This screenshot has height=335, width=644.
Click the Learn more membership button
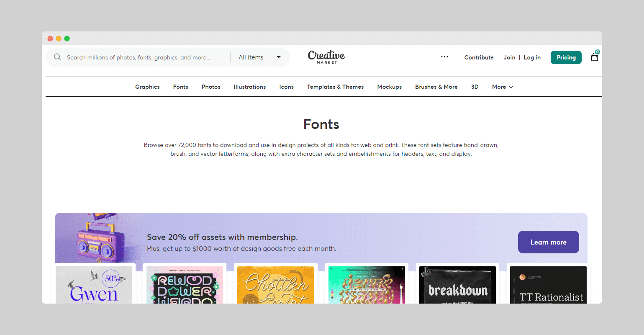(x=549, y=242)
